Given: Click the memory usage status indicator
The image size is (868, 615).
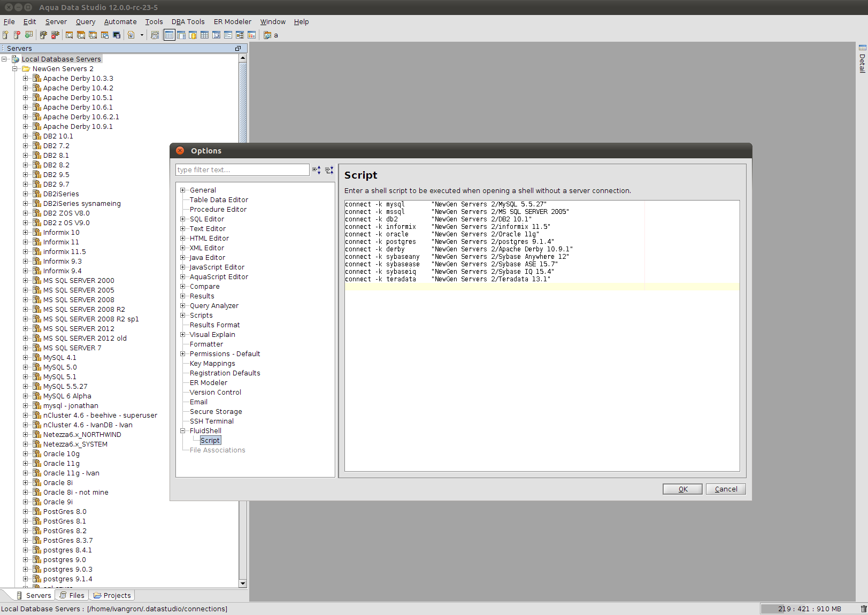Looking at the screenshot, I should point(809,609).
